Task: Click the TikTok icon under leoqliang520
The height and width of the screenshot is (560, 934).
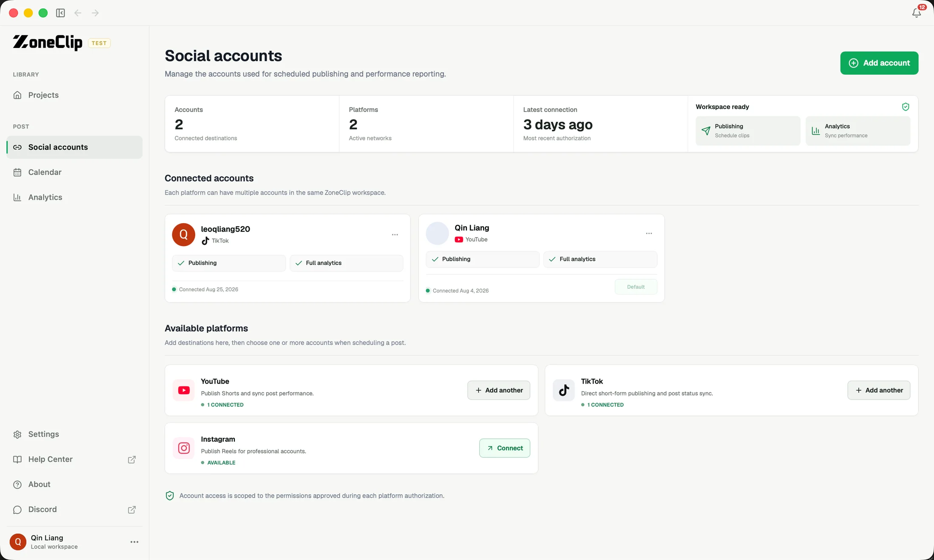Action: click(205, 241)
